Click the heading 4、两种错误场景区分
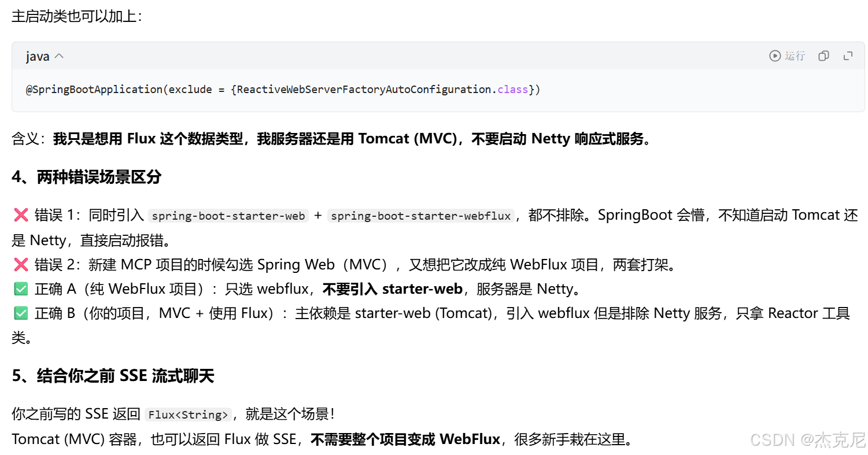868x455 pixels. click(86, 177)
